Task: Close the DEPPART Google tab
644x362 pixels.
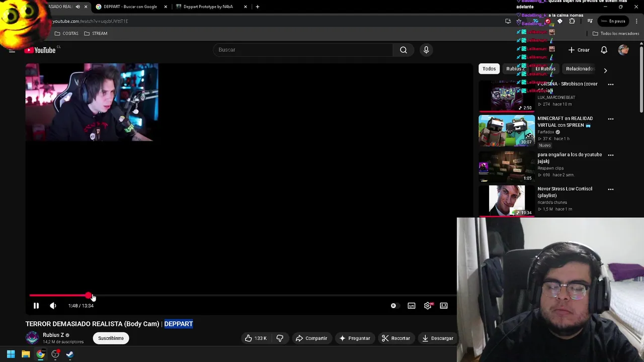Action: (x=166, y=7)
